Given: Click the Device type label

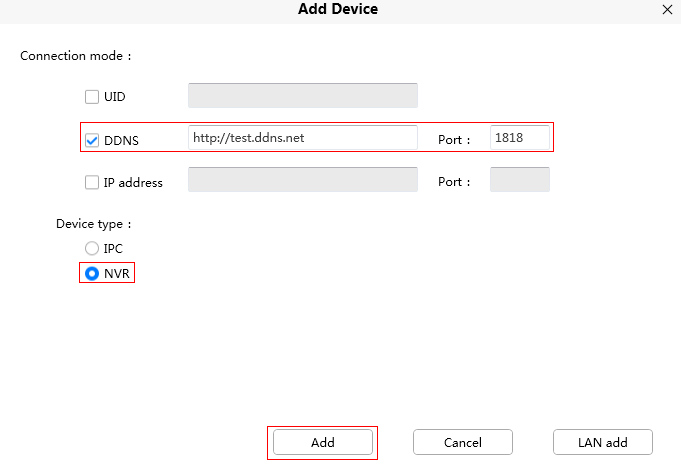Looking at the screenshot, I should [x=93, y=224].
